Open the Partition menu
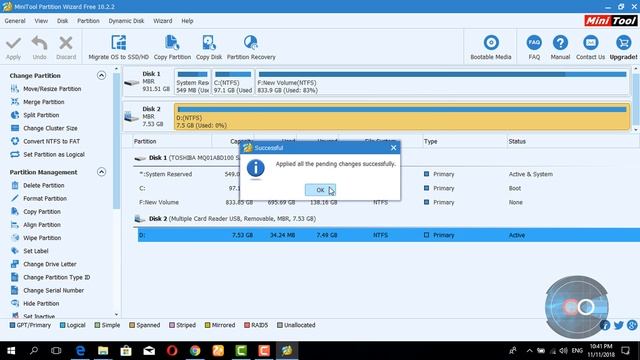The height and width of the screenshot is (360, 640). click(88, 21)
